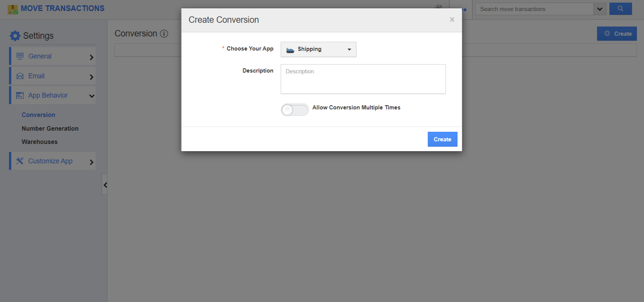Enable Allow Conversion Multiple Times
Viewport: 644px width, 302px height.
tap(294, 110)
